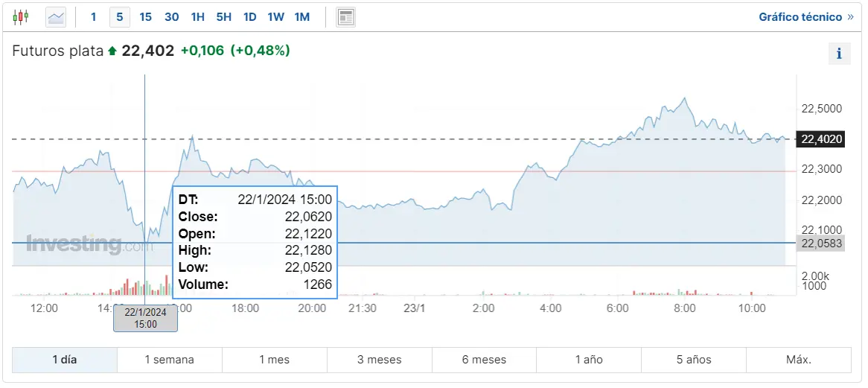Select the 5 minute interval
Screen dimensions: 868x388
[x=119, y=16]
